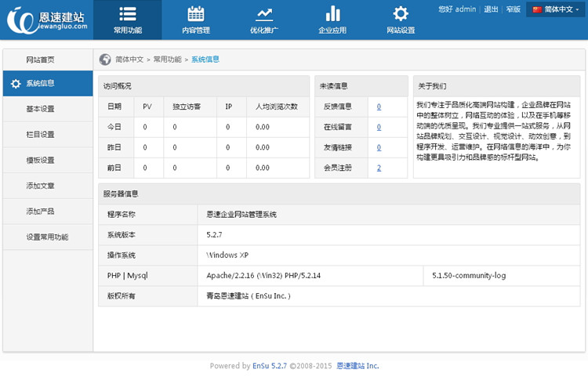
Task: Click the 今日 row label
Action: click(x=114, y=127)
